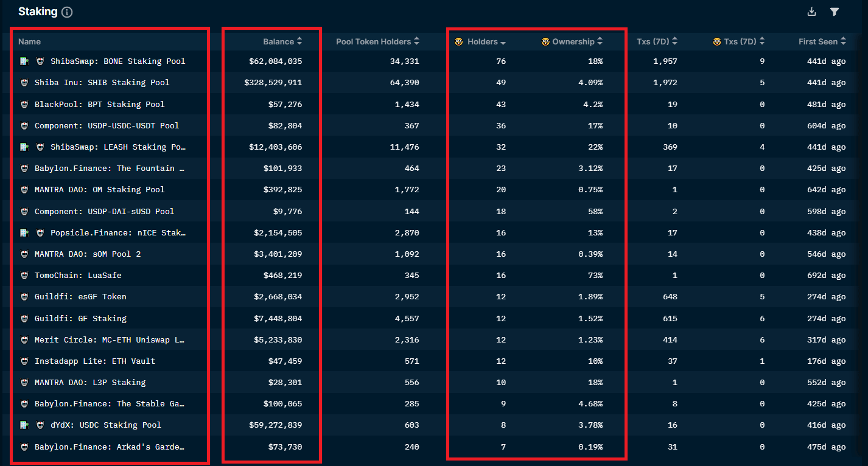Screen dimensions: 868x466
Task: Click the contract icon beside Component: USDP-DAI-sUSD
Action: pos(24,212)
